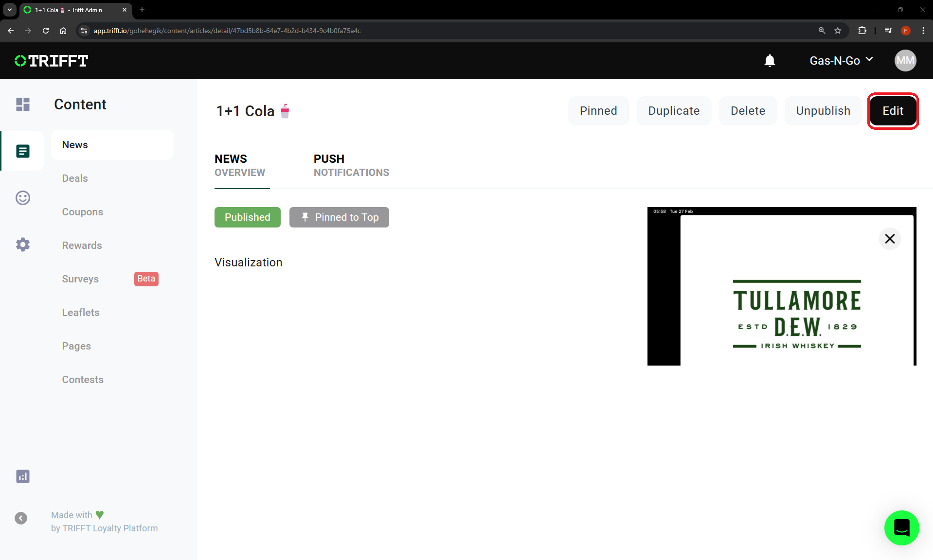Reload the browser page

(x=46, y=31)
